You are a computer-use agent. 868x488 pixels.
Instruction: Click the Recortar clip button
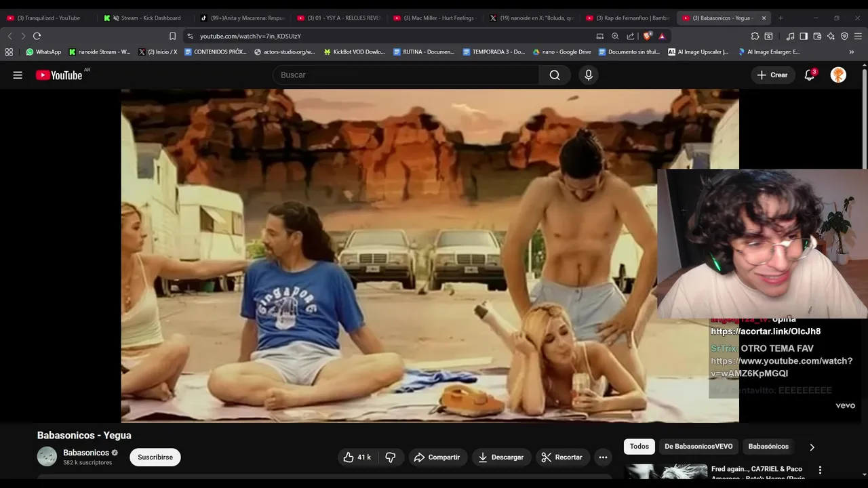click(562, 457)
